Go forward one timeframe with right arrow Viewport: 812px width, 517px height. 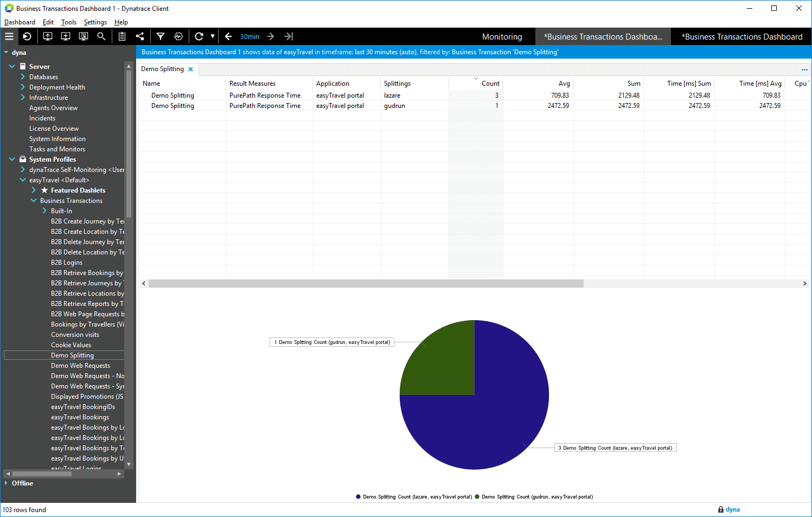271,36
